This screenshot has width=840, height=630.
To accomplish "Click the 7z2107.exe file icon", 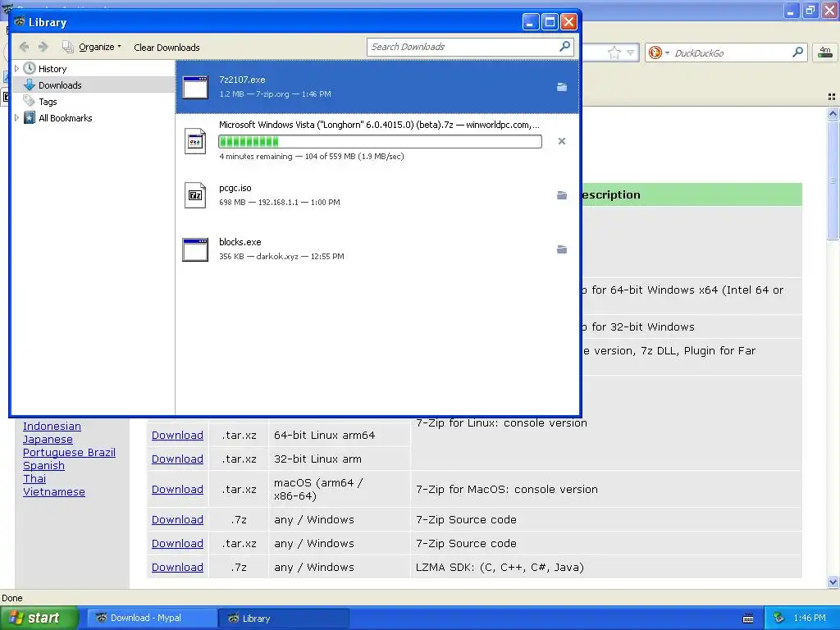I will (195, 87).
